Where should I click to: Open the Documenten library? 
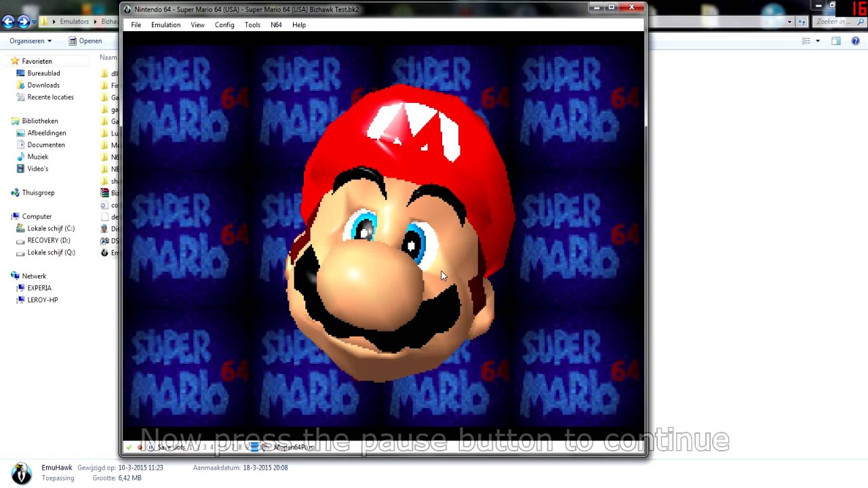[x=46, y=145]
